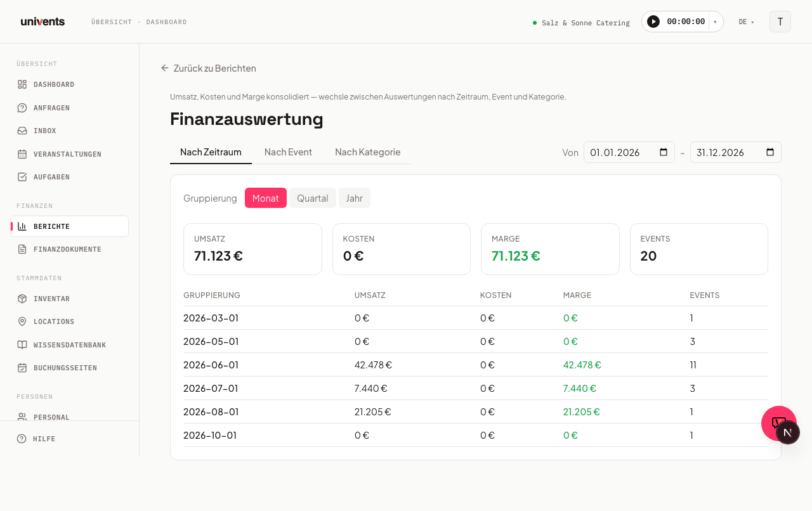Click Zurück zu Berichten link
Screen dimensions: 812x511
coord(209,68)
